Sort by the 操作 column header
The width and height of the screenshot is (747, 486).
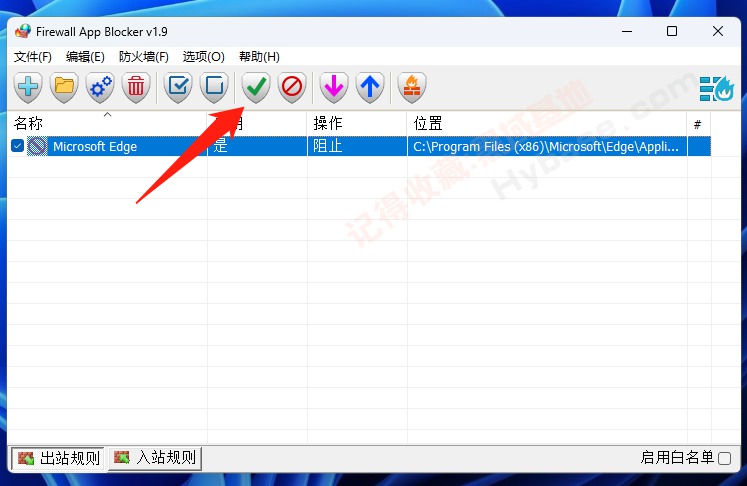(357, 124)
